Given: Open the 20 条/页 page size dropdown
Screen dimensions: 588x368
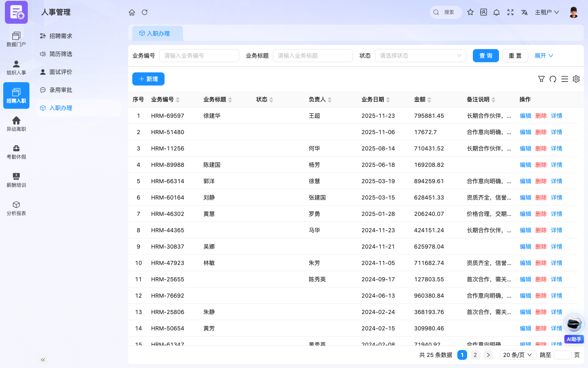Looking at the screenshot, I should (518, 355).
